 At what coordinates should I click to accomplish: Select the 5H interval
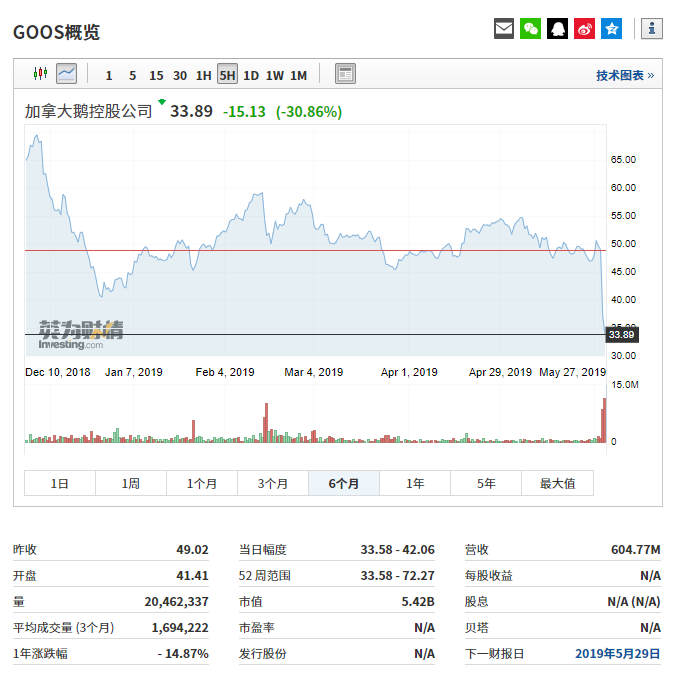pos(227,74)
